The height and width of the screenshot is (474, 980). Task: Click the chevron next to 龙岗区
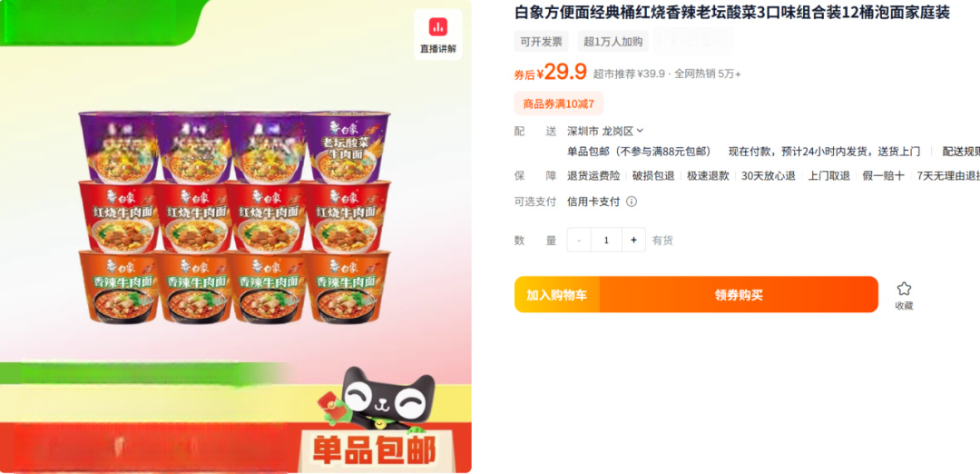pyautogui.click(x=640, y=131)
